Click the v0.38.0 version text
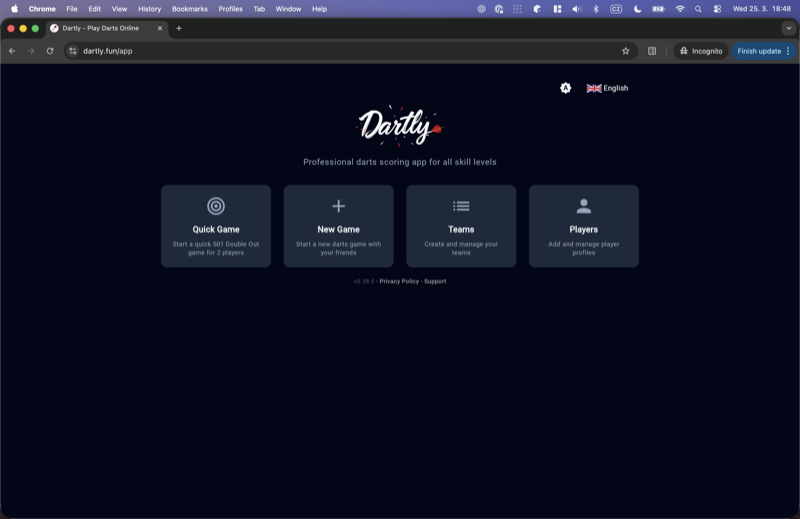This screenshot has height=519, width=800. point(364,281)
